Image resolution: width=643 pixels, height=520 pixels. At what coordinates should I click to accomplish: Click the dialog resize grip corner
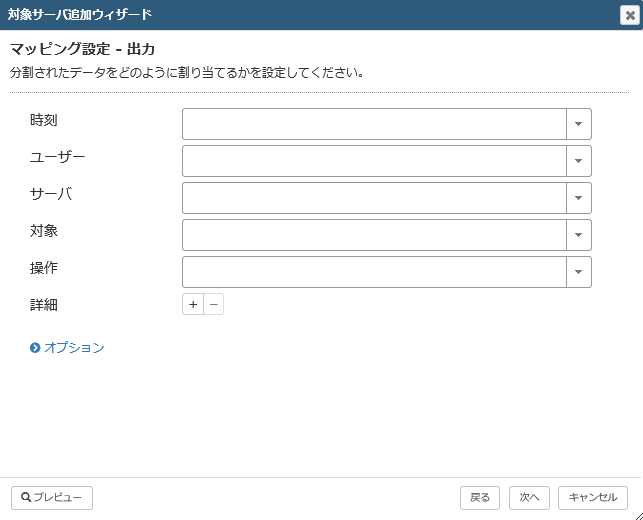639,516
